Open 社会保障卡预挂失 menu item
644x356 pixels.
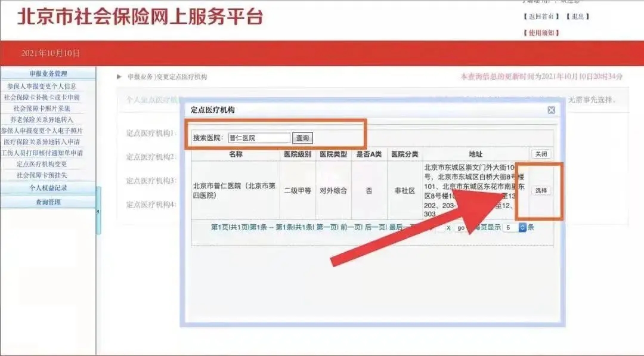[x=42, y=175]
